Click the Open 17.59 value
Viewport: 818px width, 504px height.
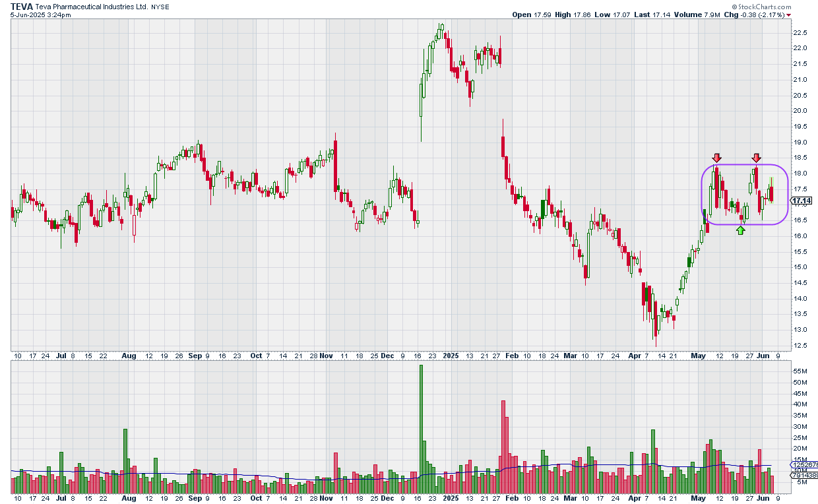tap(532, 15)
